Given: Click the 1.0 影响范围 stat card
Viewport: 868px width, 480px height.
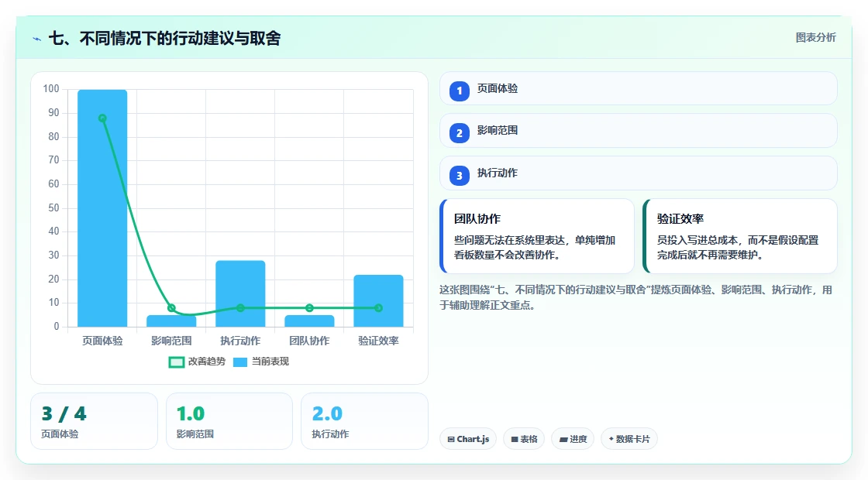Looking at the screenshot, I should pyautogui.click(x=229, y=421).
